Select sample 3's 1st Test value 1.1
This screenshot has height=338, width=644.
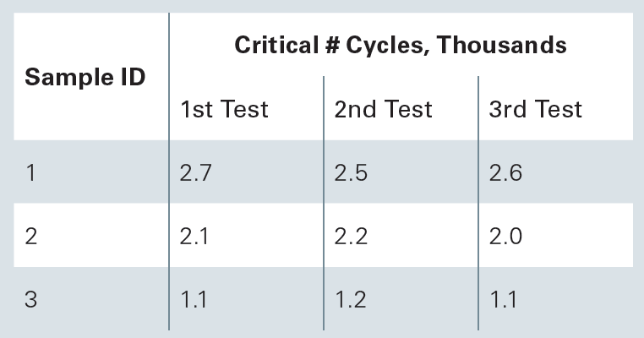click(x=194, y=299)
